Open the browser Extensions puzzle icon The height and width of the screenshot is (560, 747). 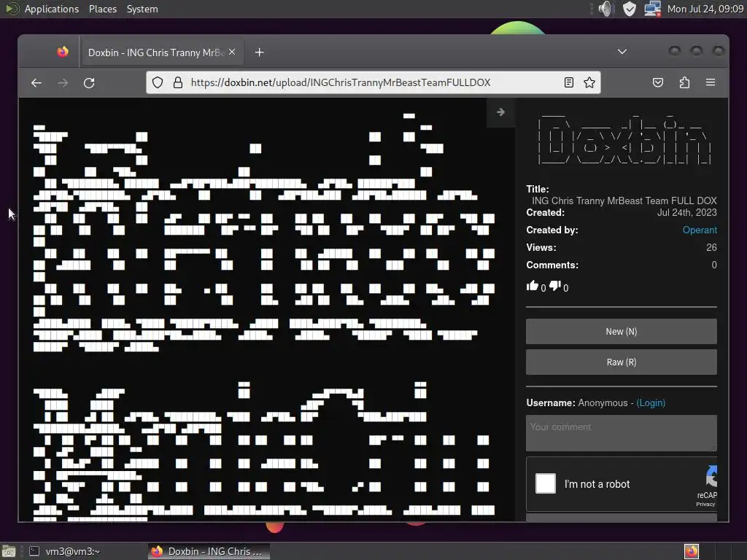(x=684, y=82)
